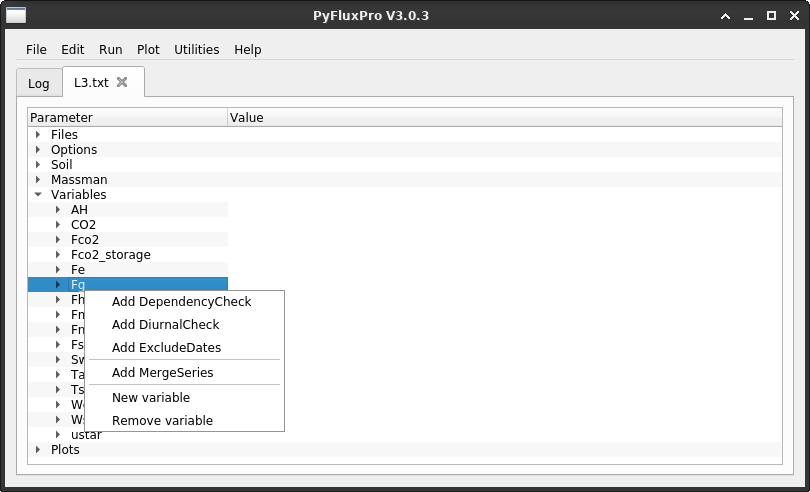Select the Soil tree row

point(404,164)
